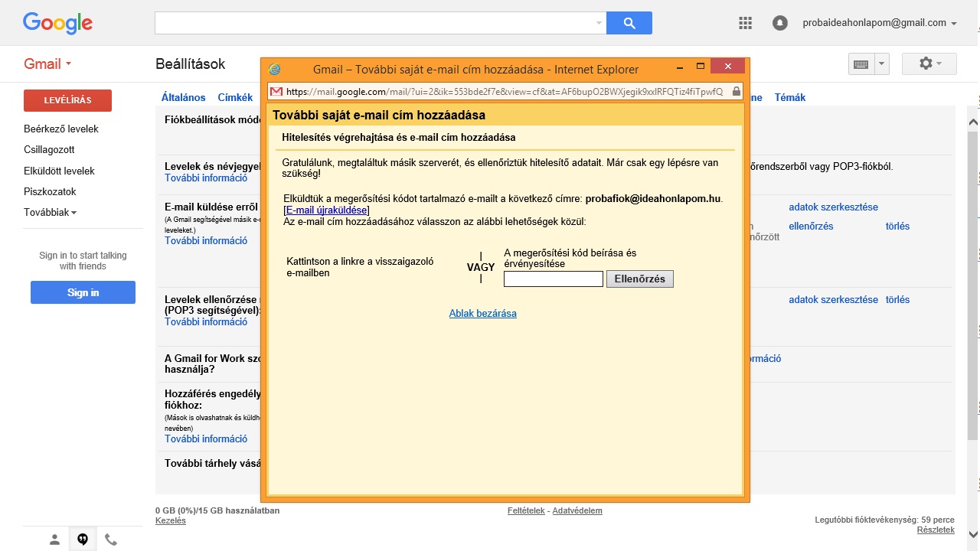980x551 pixels.
Task: Open the Hangouts conversations icon
Action: [x=83, y=540]
